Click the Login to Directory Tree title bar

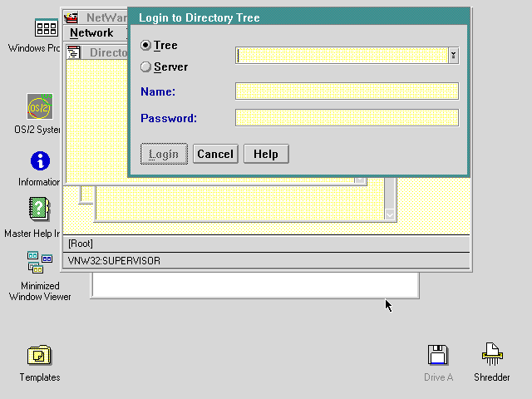[x=298, y=17]
